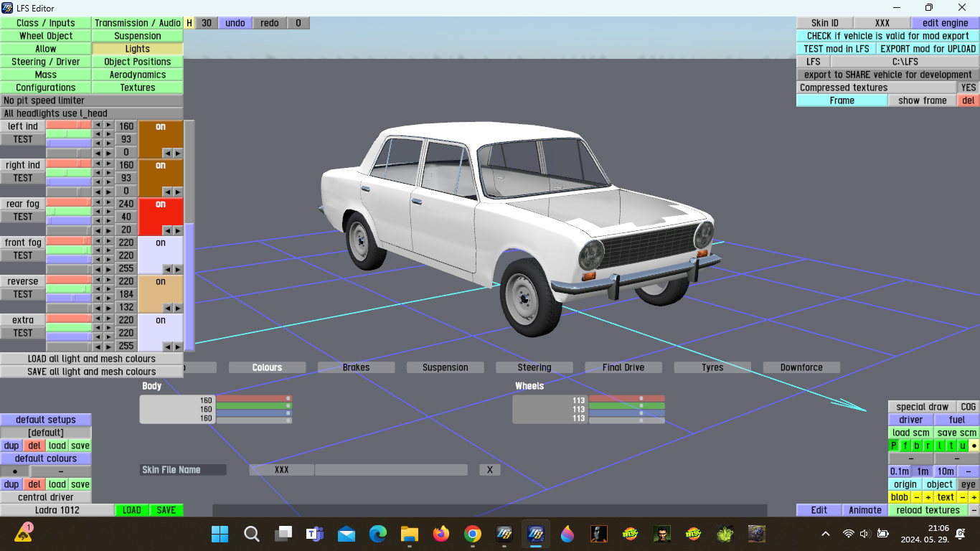
Task: Open the Suspension editor tab
Action: click(138, 36)
